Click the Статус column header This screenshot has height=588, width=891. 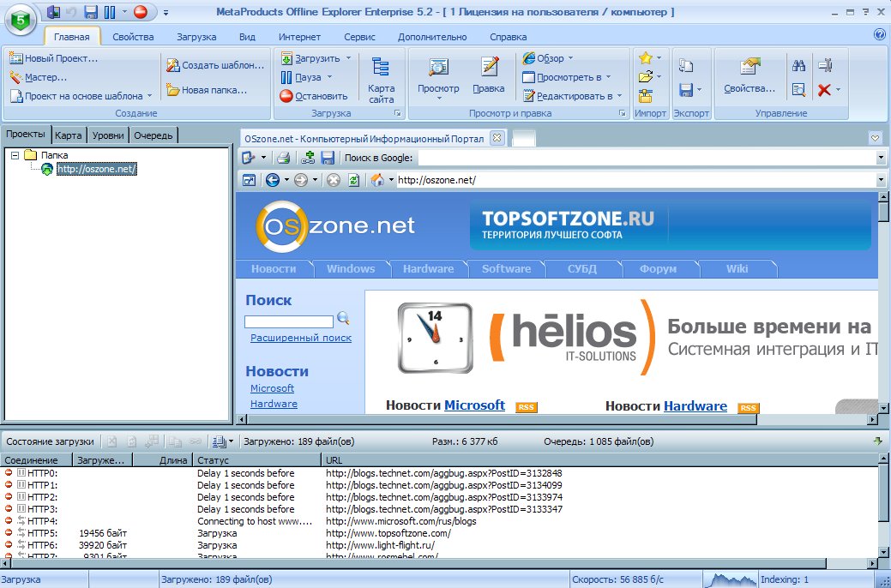point(257,459)
